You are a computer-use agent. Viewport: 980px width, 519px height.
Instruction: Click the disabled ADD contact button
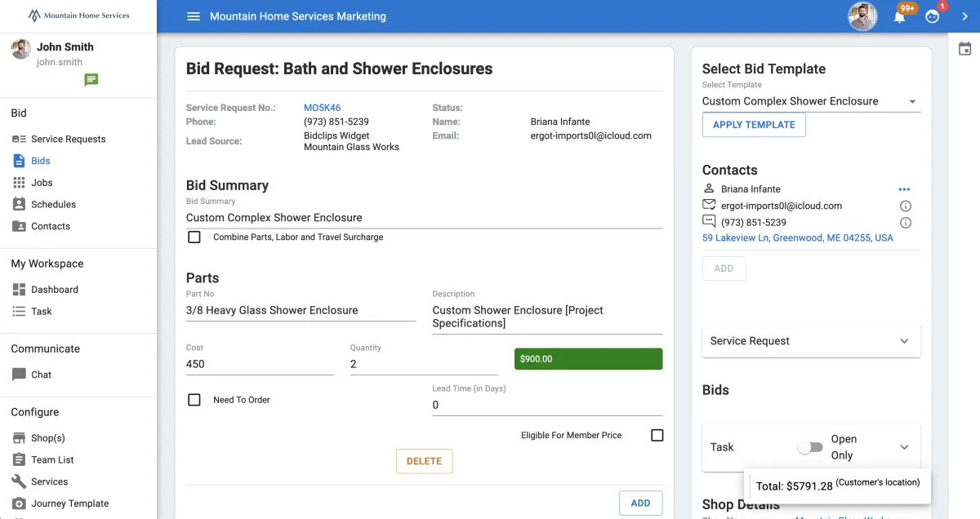(724, 268)
